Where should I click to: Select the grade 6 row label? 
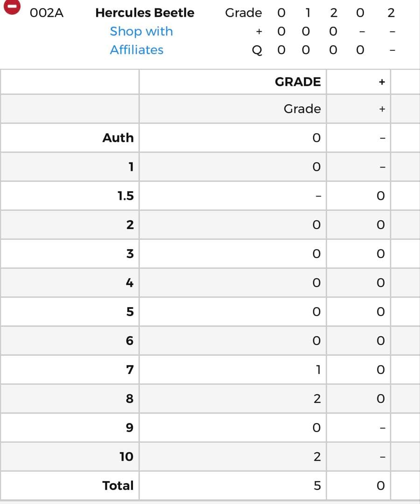(130, 341)
